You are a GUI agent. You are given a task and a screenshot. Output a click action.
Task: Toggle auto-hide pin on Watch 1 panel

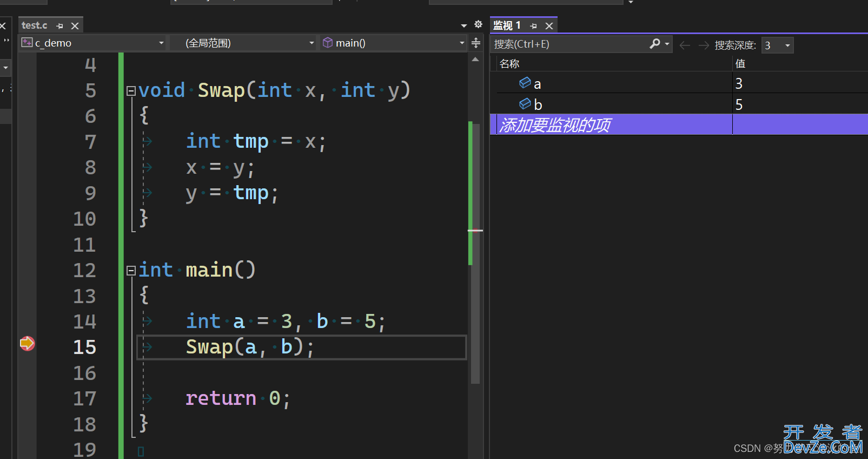tap(534, 26)
